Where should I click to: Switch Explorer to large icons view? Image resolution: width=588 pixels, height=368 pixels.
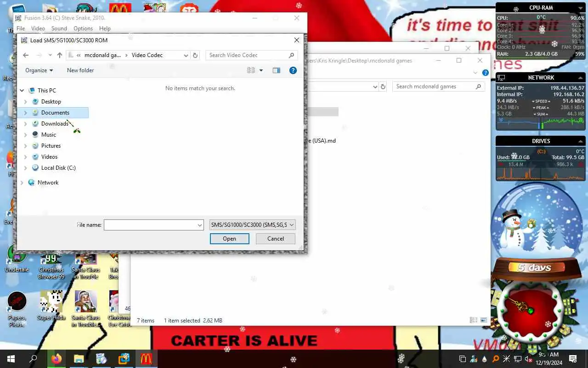484,320
